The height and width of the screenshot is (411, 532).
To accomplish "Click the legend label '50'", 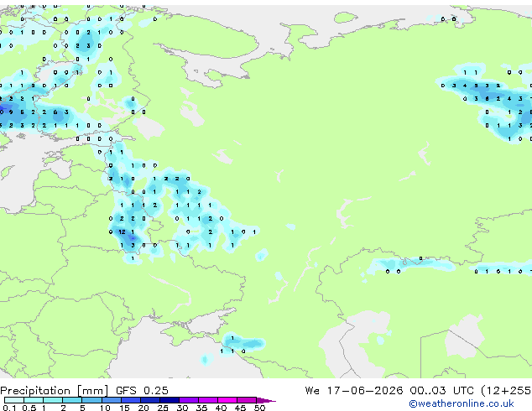I will coord(259,408).
